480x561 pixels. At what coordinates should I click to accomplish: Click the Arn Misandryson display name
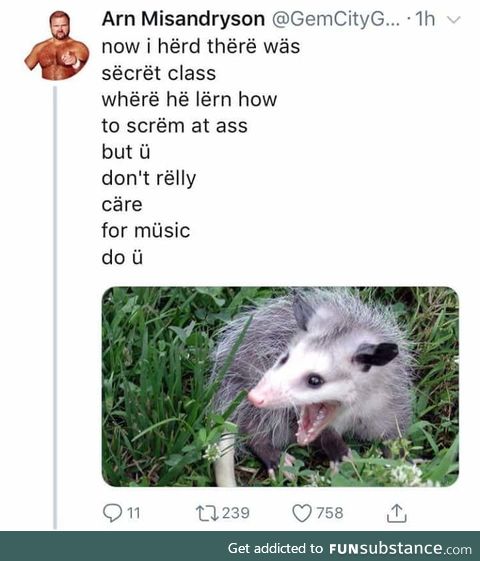[x=183, y=19]
